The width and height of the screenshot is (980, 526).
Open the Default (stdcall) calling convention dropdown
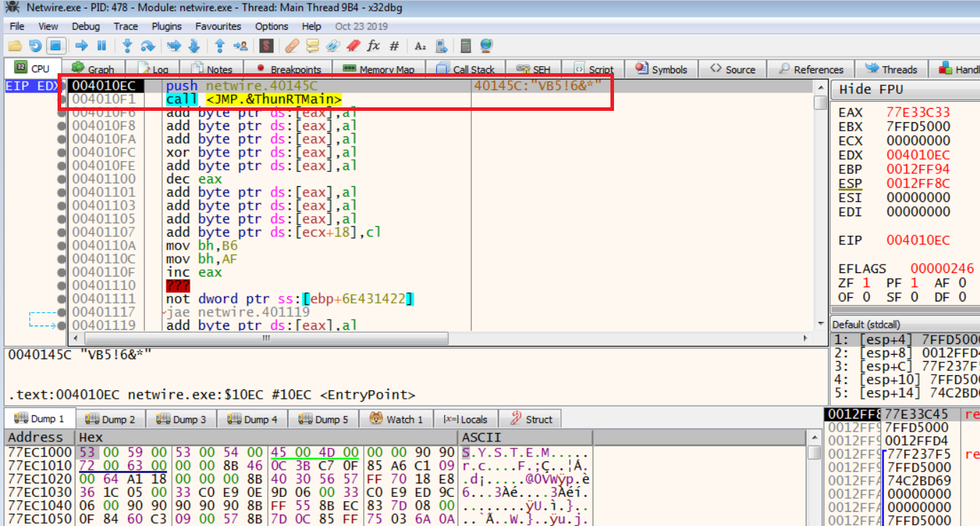coord(903,325)
